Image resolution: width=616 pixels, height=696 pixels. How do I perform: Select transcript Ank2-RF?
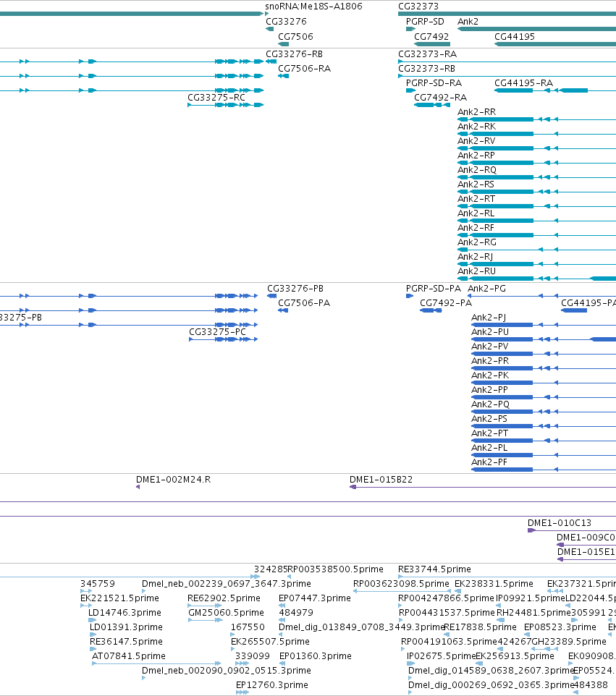click(x=476, y=228)
